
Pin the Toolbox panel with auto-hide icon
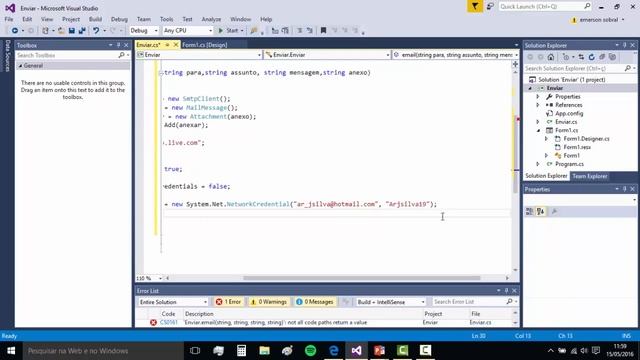point(118,45)
